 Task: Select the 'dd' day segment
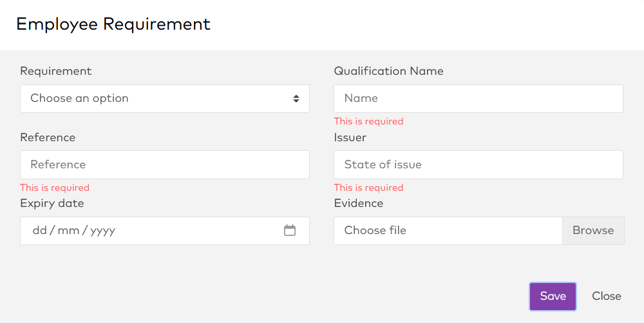pos(39,230)
